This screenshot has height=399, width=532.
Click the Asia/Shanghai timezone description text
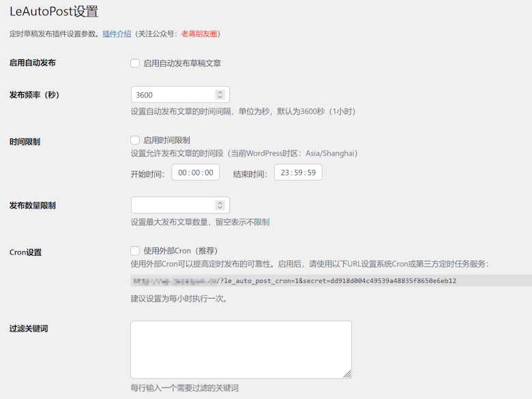tap(244, 153)
